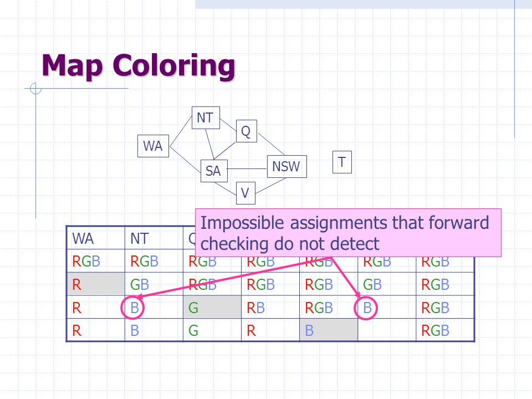Click the NT header cell in the table
The height and width of the screenshot is (399, 532).
154,238
